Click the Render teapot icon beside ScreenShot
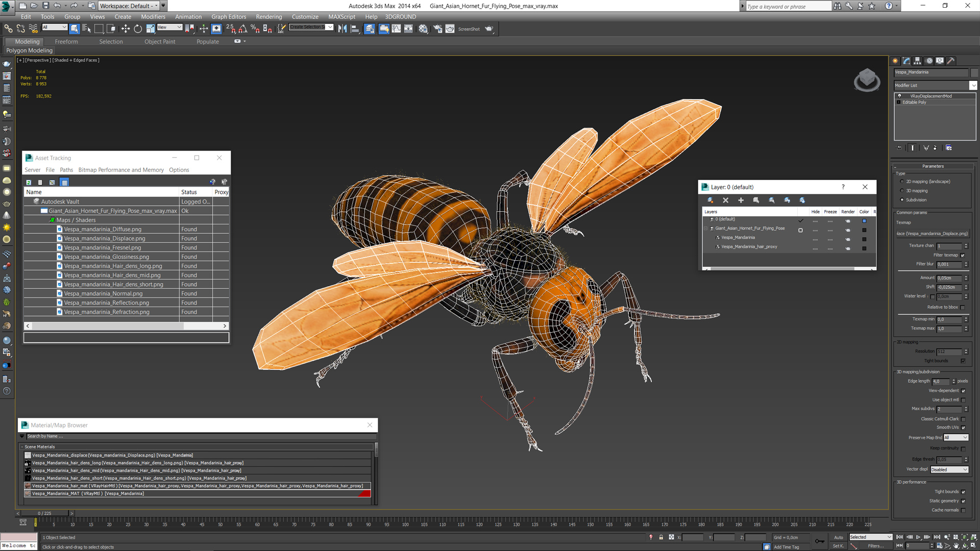The height and width of the screenshot is (551, 980). (x=489, y=29)
